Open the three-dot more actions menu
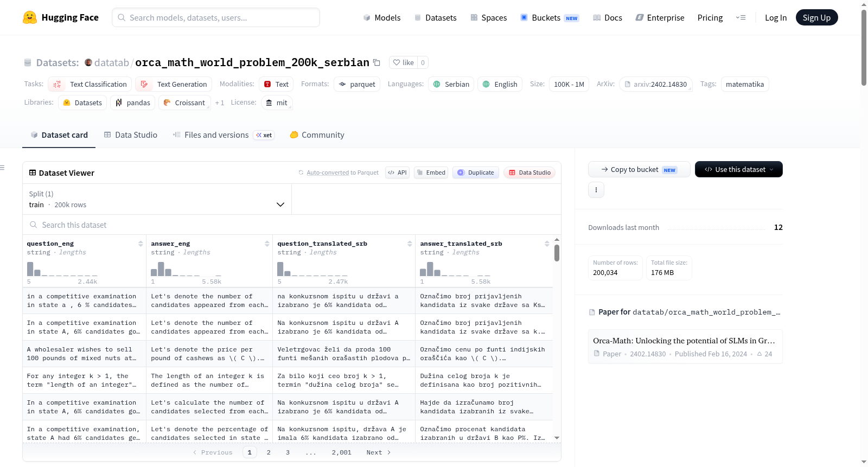868x467 pixels. tap(596, 190)
